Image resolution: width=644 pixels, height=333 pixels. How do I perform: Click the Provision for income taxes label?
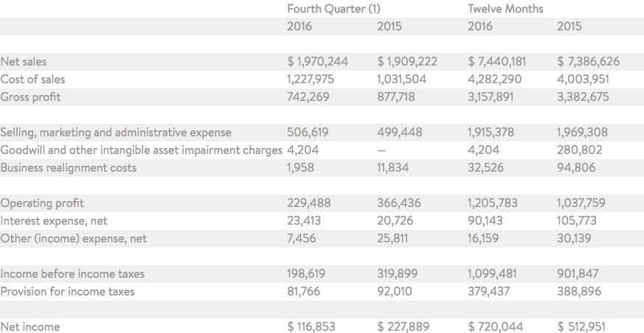[x=67, y=291]
